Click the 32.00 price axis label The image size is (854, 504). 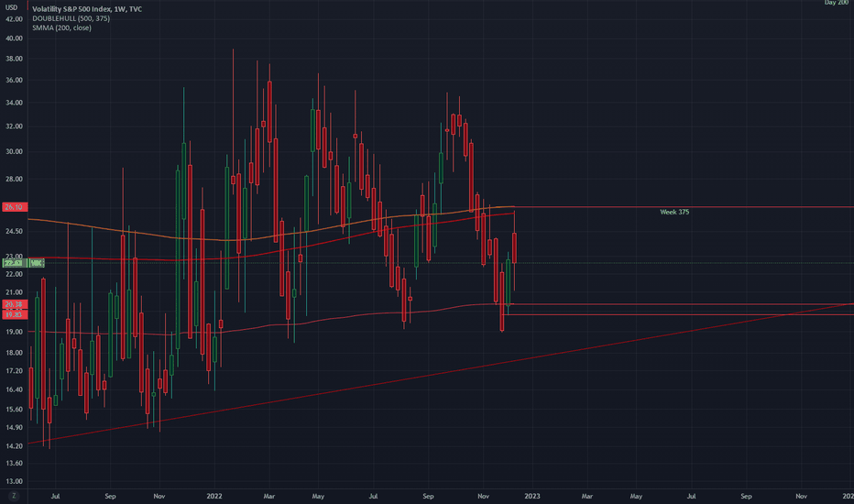[14, 126]
